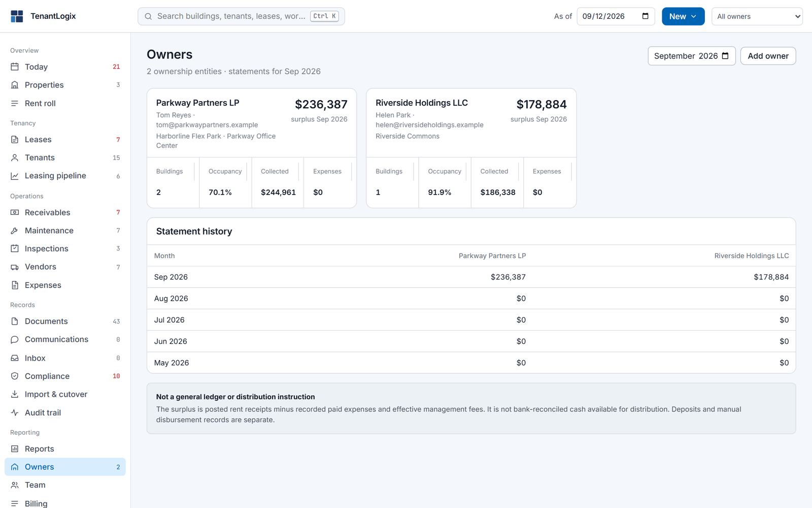Click the 70.1% occupancy value
Image resolution: width=812 pixels, height=508 pixels.
(220, 192)
